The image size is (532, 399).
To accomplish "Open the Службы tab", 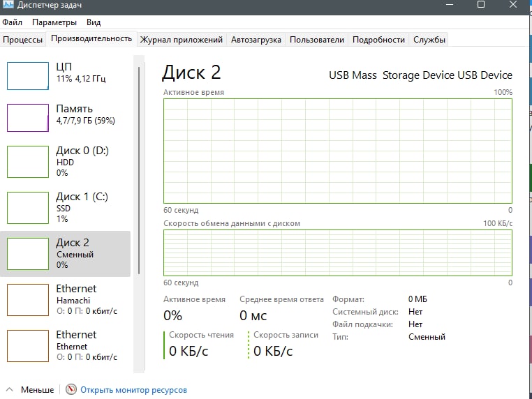I will click(x=429, y=40).
